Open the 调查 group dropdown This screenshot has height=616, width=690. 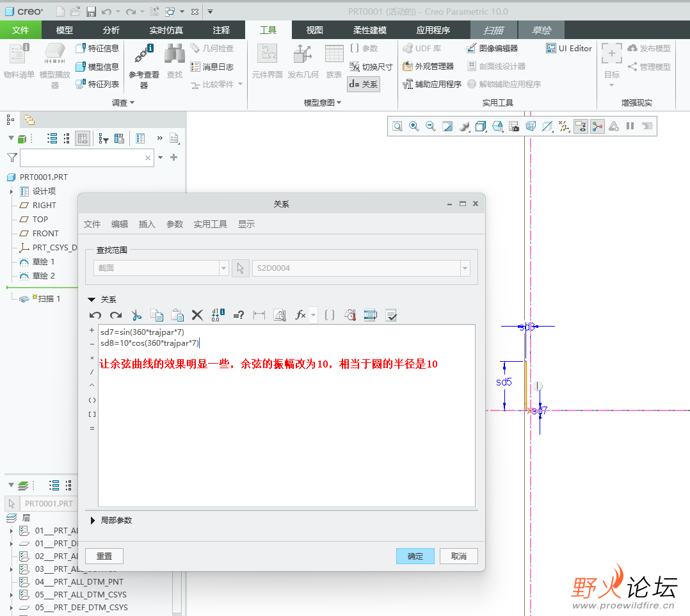[123, 102]
